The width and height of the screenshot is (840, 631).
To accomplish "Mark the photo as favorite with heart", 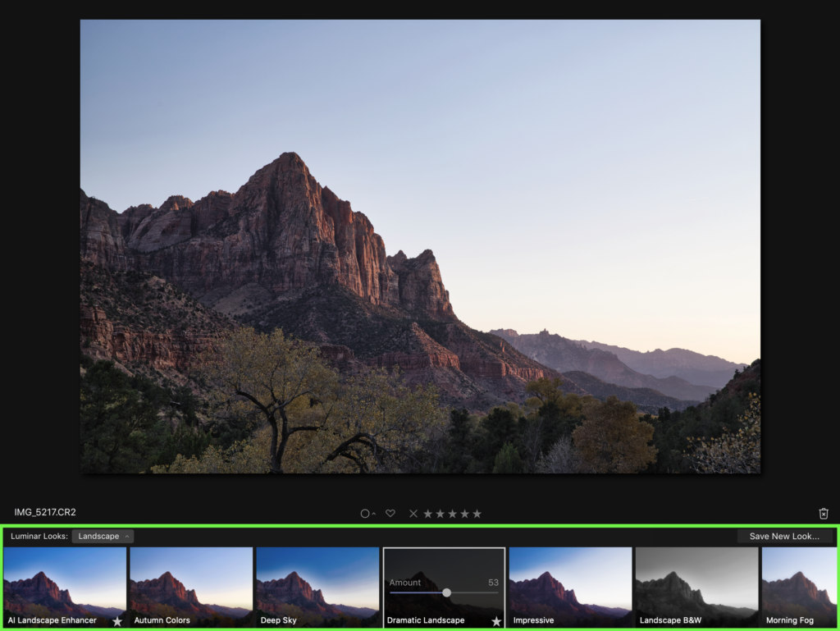I will 390,513.
